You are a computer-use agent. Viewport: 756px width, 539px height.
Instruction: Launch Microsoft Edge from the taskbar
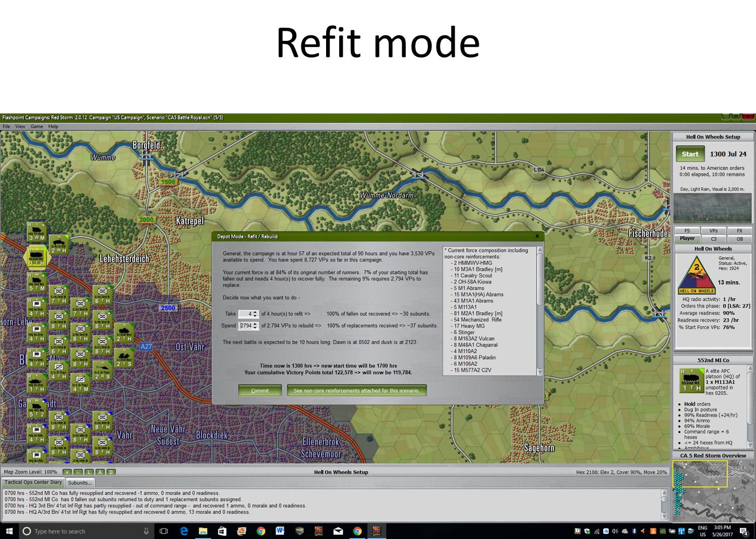click(x=184, y=531)
